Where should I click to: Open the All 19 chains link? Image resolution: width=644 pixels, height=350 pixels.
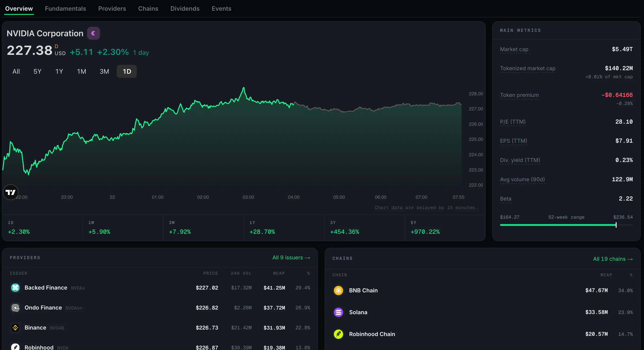point(613,259)
